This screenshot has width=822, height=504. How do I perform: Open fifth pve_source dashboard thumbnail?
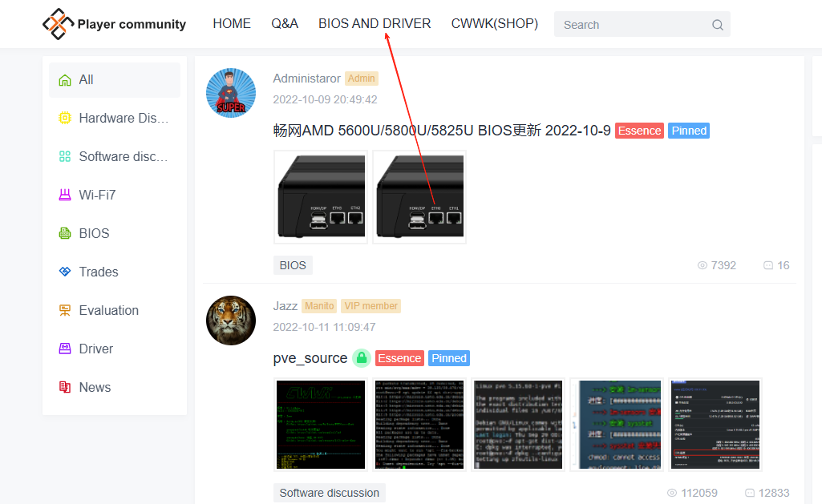pos(715,425)
